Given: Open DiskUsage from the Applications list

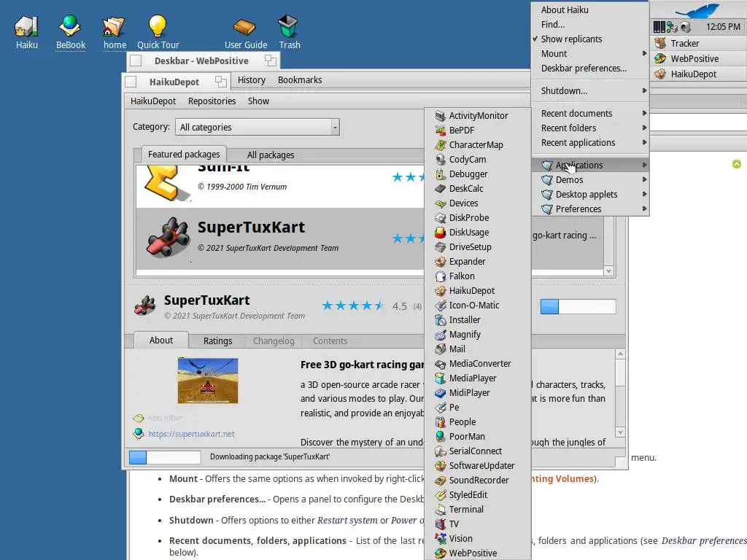Looking at the screenshot, I should 477,233.
